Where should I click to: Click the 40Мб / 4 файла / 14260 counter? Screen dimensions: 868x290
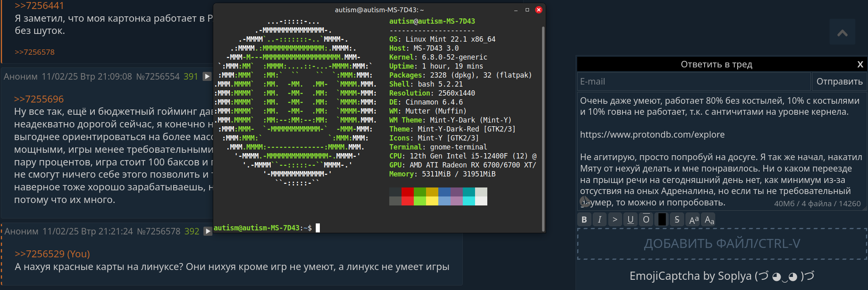817,203
